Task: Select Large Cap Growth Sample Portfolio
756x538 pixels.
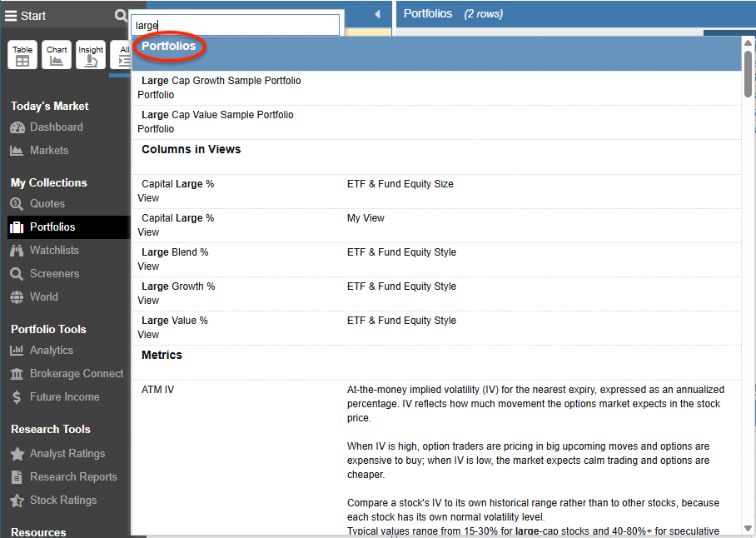Action: [x=436, y=87]
